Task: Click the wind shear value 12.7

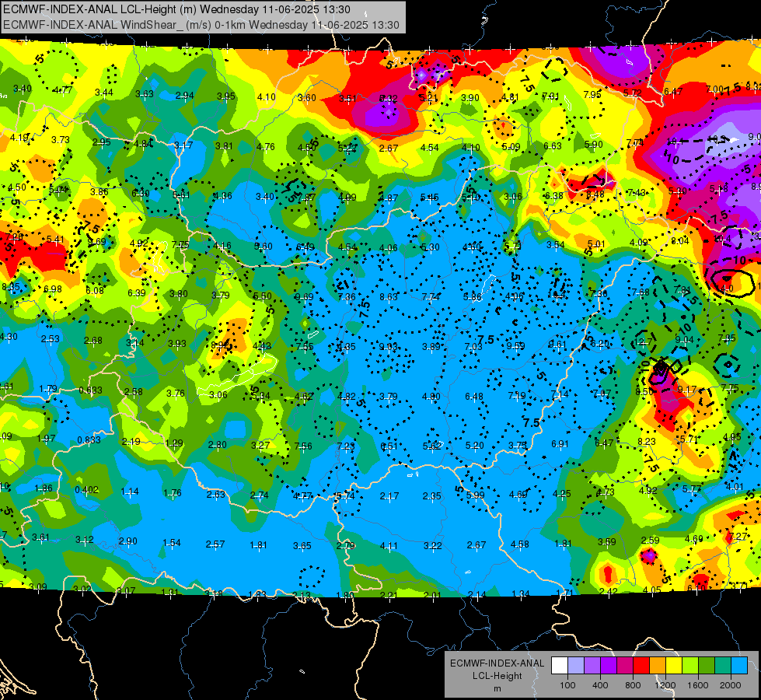Action: click(x=644, y=342)
